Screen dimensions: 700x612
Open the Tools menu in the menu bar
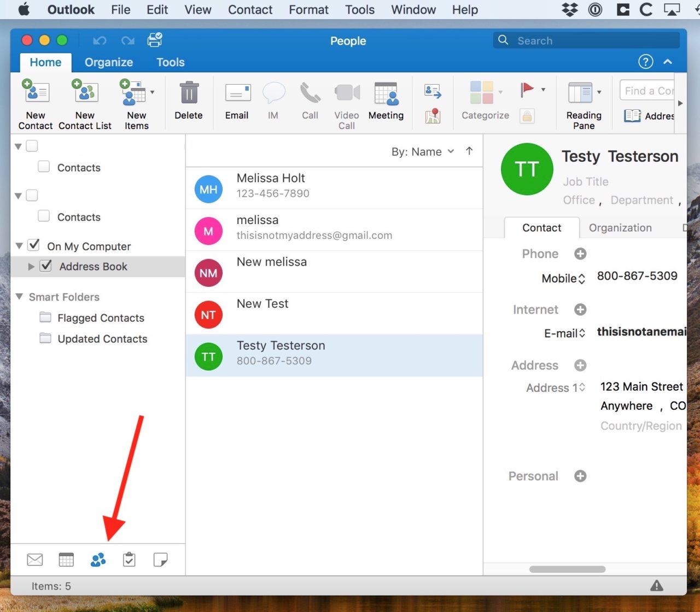359,9
